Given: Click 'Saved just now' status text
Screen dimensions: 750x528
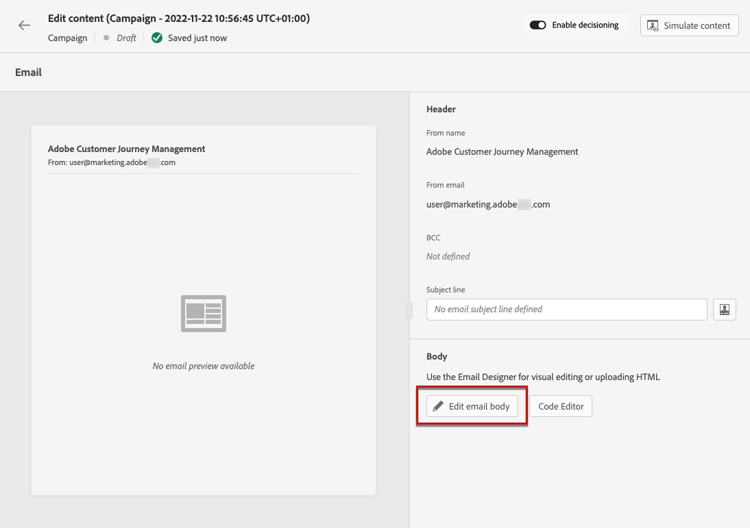Looking at the screenshot, I should [198, 38].
